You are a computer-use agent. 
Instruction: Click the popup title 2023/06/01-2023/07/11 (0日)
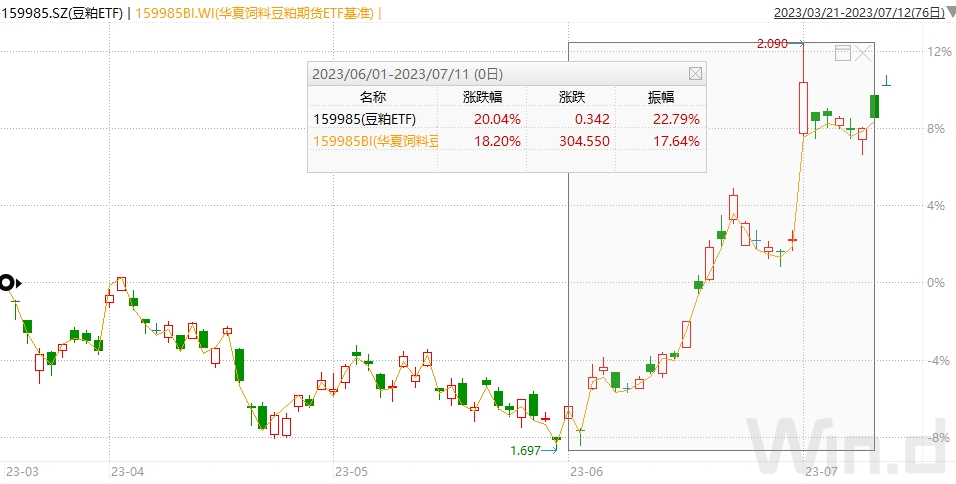407,74
